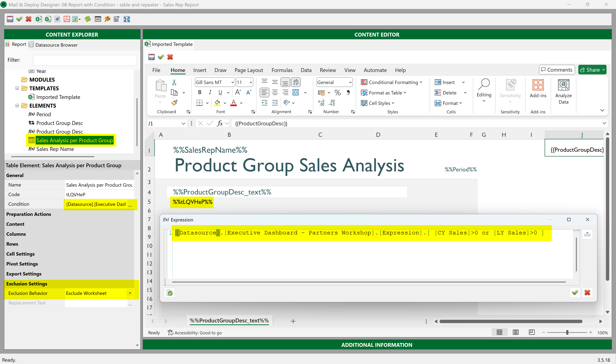This screenshot has height=364, width=616.
Task: Open the Page Layout ribbon tab
Action: [x=249, y=70]
